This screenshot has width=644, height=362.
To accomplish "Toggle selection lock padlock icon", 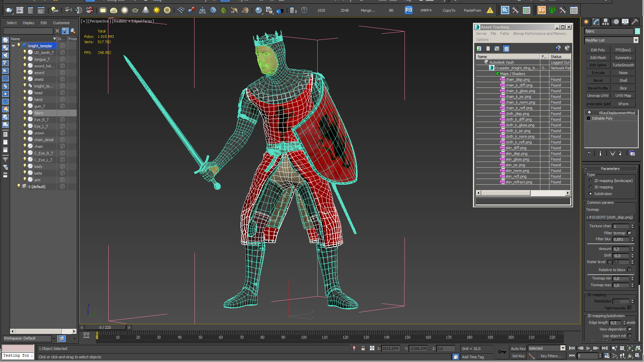I will coord(363,349).
